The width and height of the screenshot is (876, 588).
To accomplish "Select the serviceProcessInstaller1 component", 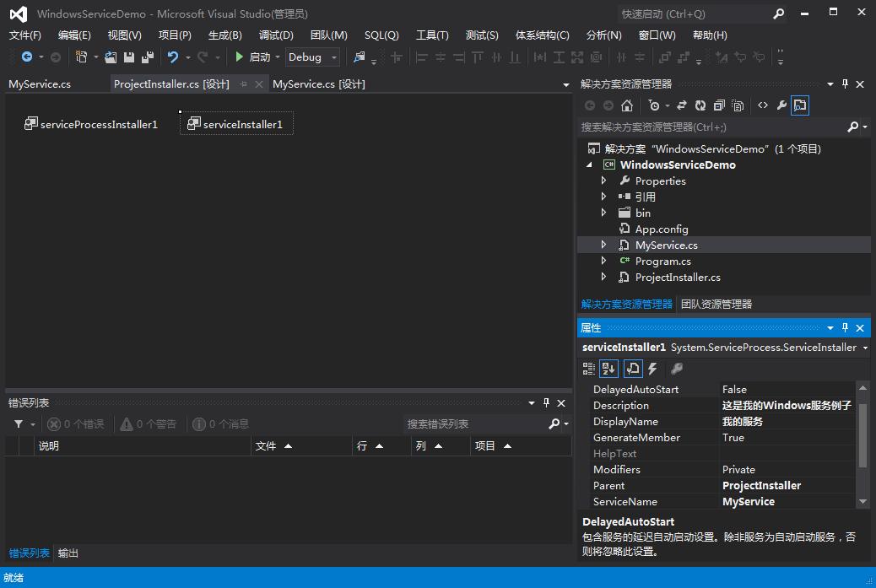I will tap(91, 124).
